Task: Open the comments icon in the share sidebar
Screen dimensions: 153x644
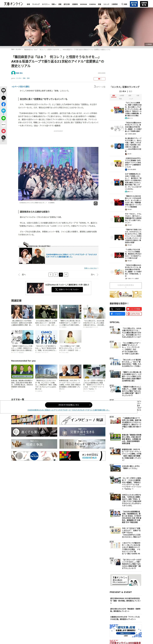Action: [4, 90]
